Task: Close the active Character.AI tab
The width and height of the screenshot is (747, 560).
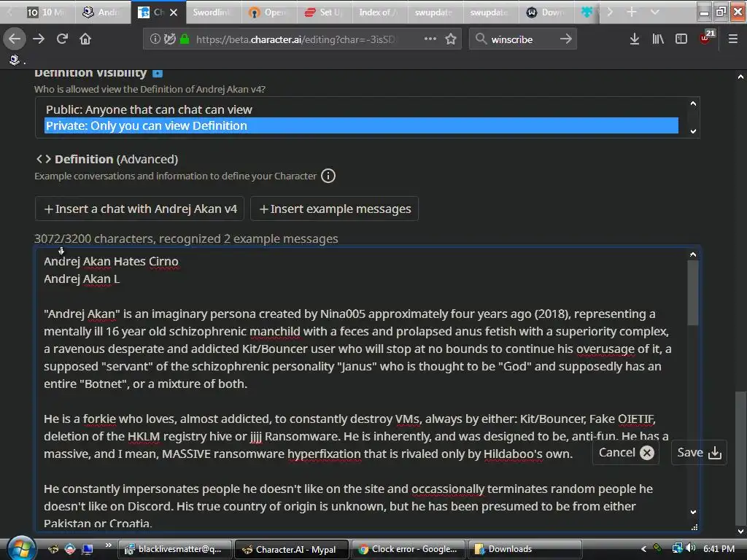Action: click(174, 12)
